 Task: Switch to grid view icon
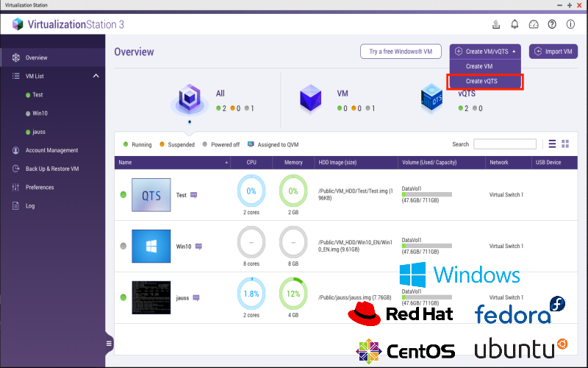[565, 144]
